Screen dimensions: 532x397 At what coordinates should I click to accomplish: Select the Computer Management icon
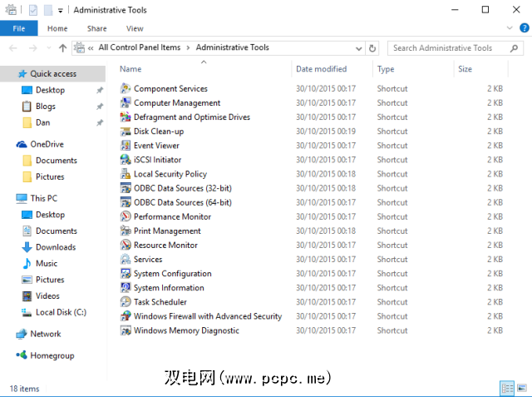tap(126, 103)
